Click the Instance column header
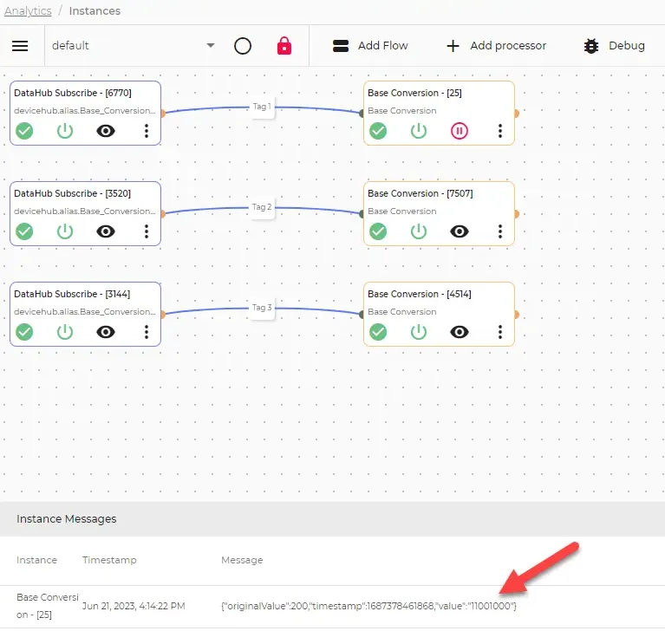The width and height of the screenshot is (665, 644). (x=37, y=560)
